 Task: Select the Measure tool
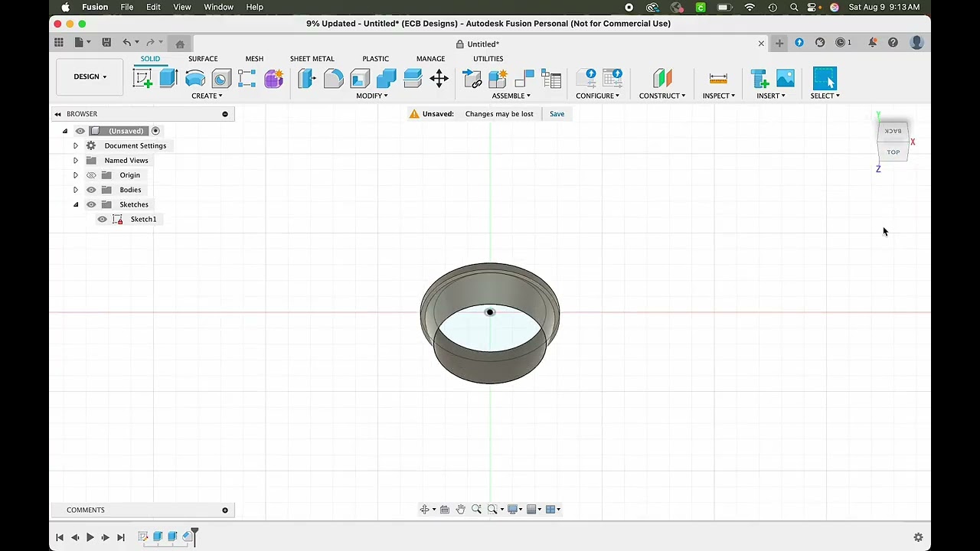click(x=718, y=78)
